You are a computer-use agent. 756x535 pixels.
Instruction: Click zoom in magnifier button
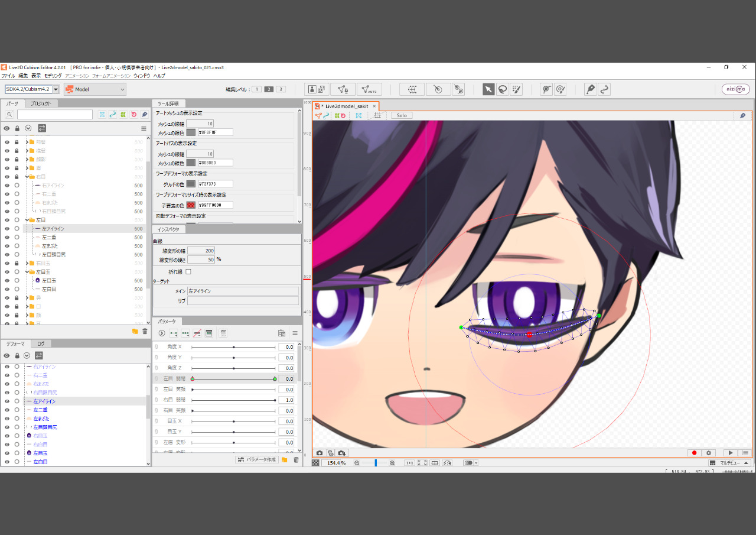tap(392, 463)
